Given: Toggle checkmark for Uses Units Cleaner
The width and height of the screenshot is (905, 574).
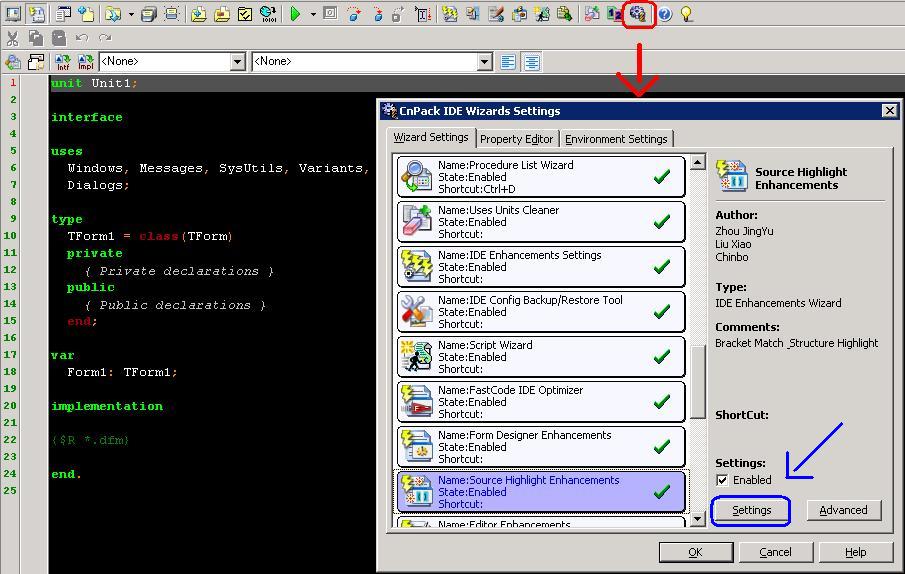Looking at the screenshot, I should point(662,222).
